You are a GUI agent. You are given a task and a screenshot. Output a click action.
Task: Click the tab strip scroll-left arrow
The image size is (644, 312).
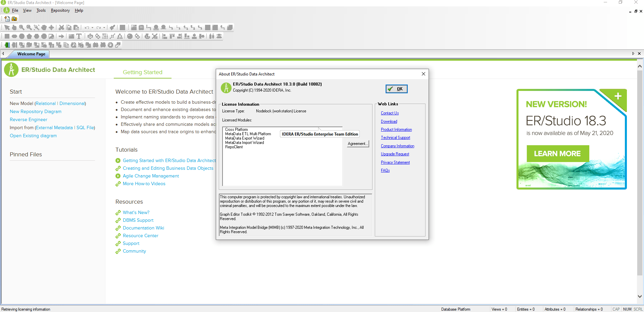tap(3, 54)
